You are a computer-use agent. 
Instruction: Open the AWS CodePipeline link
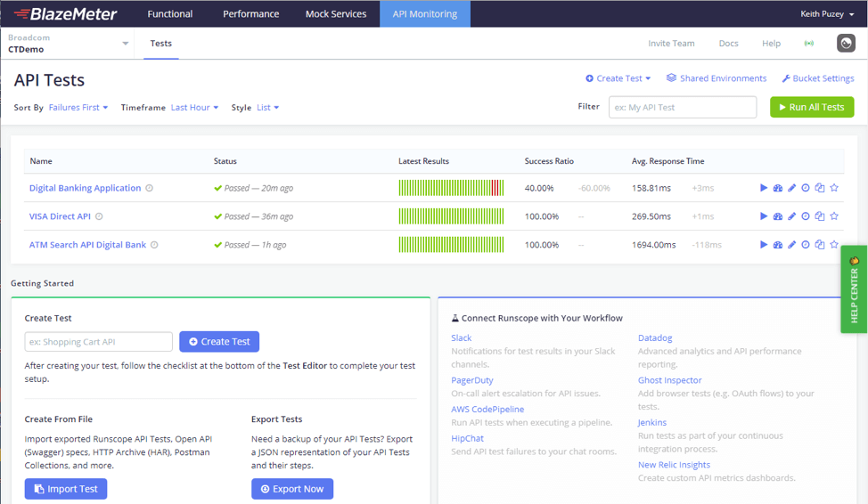[x=487, y=409]
